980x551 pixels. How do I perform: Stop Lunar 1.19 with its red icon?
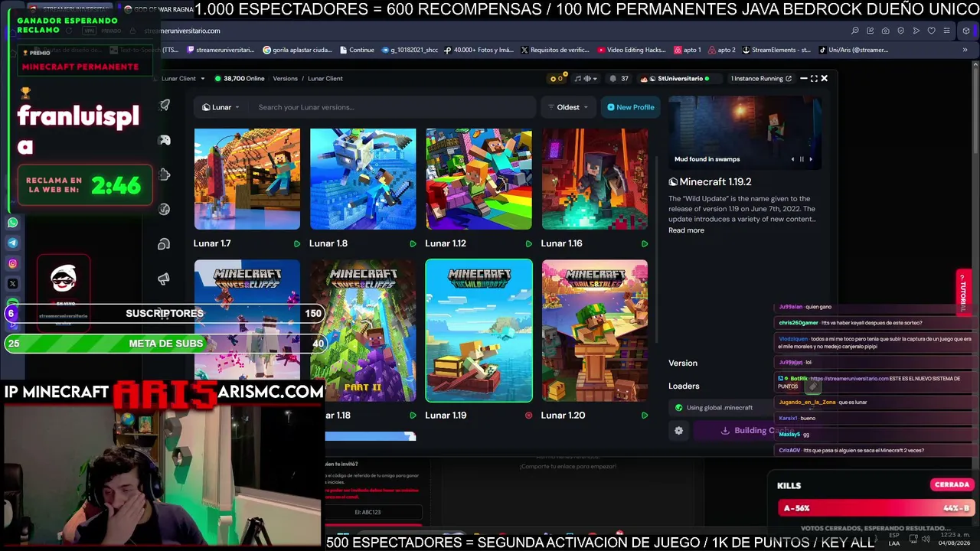[528, 416]
